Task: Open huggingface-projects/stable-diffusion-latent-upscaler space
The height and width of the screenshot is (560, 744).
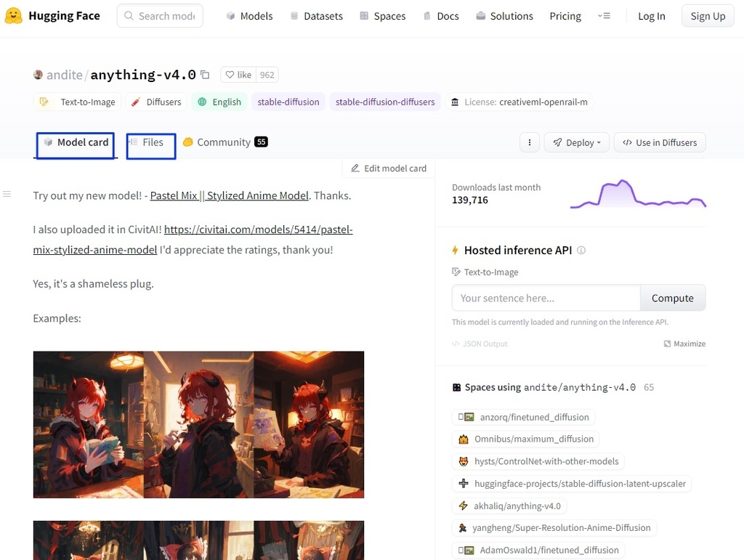Action: [572, 484]
